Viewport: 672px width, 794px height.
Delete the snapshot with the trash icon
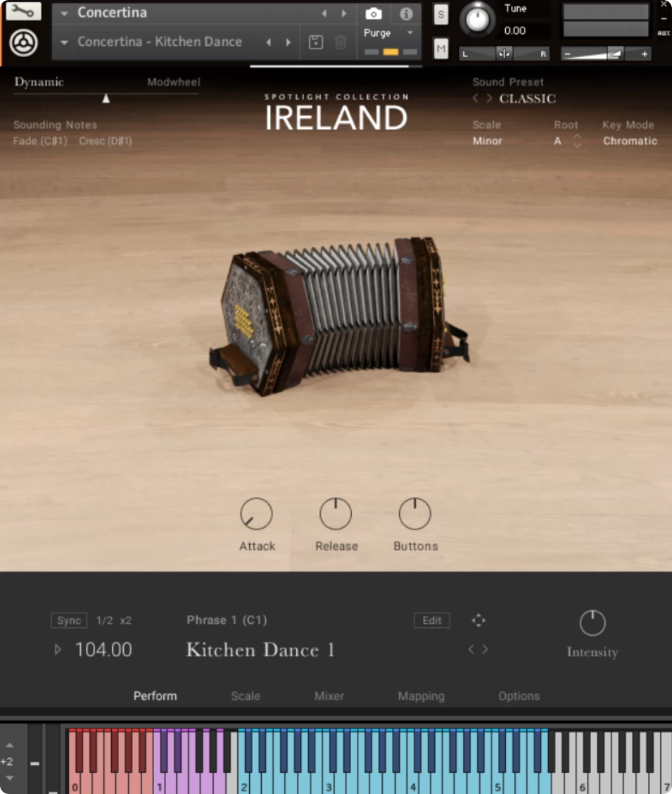[341, 42]
